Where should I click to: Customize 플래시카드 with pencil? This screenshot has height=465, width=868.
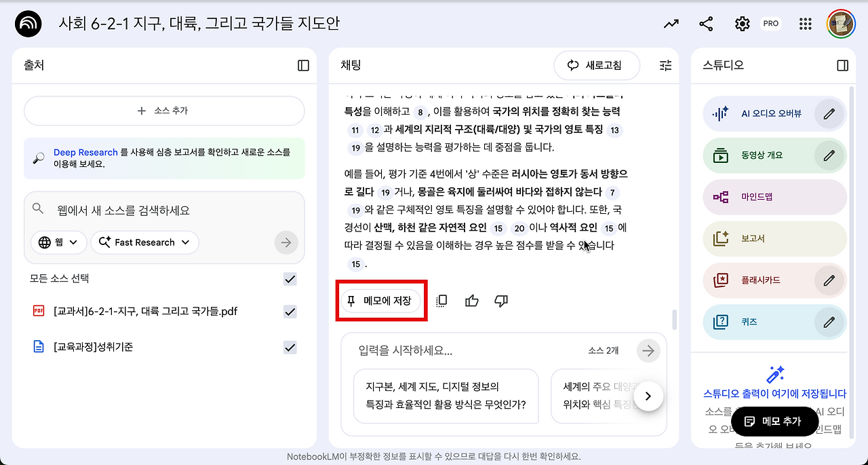coord(829,280)
